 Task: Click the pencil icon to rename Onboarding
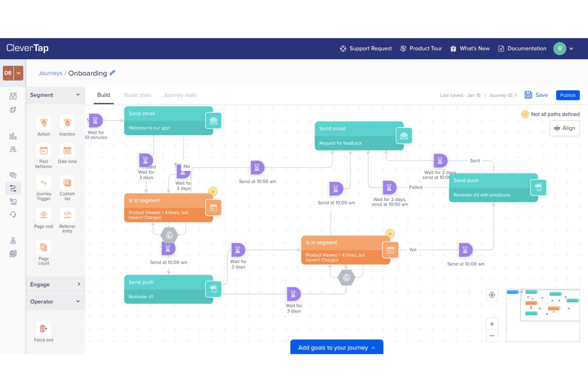coord(112,73)
